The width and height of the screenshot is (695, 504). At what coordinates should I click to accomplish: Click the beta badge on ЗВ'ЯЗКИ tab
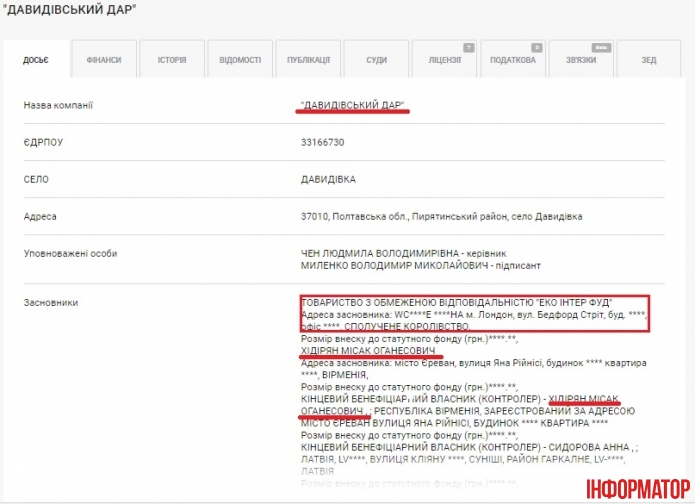tap(603, 47)
